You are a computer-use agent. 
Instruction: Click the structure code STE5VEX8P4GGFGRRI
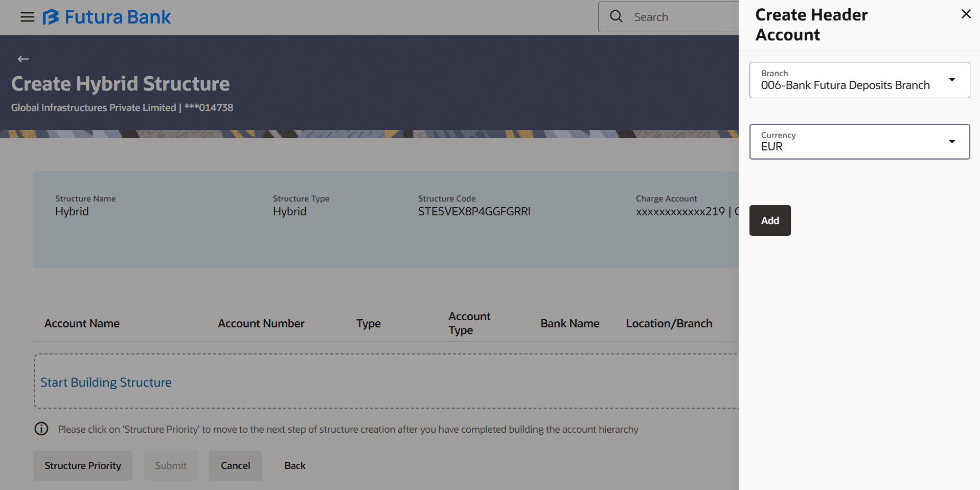coord(474,211)
